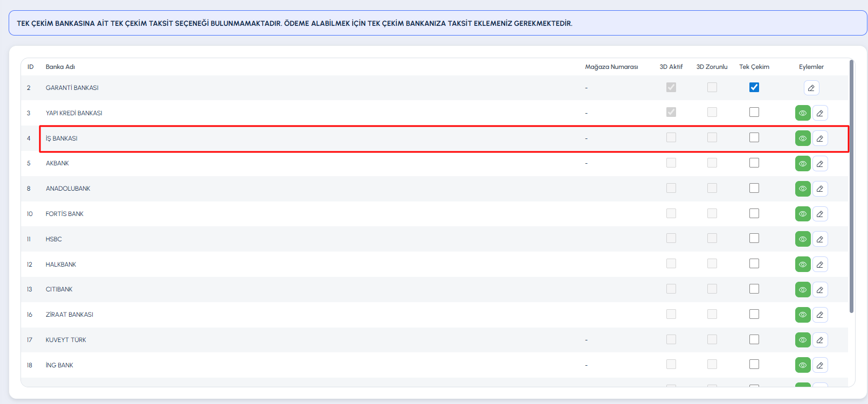
Task: Tick the Tek Çekim checkbox for İŞ BANKASI
Action: point(754,137)
